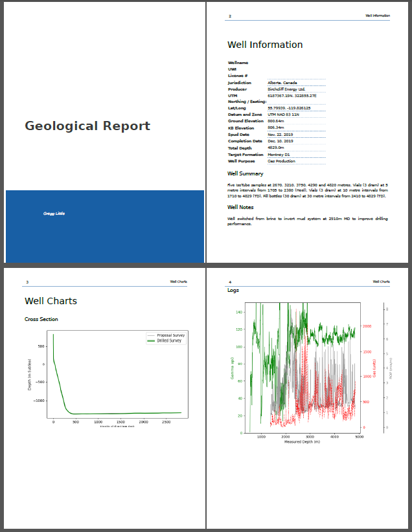The image size is (412, 532).
Task: Click the 'Depth (m SubSea)' axis label
Action: [30, 375]
